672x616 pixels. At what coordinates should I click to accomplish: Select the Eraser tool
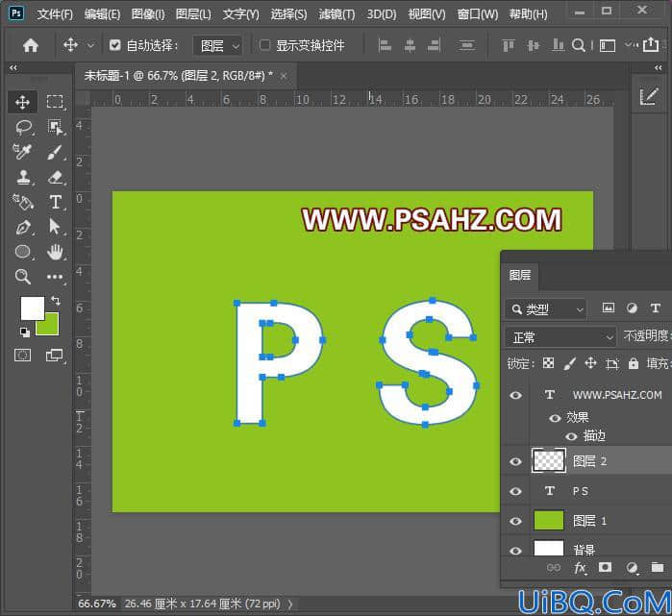pyautogui.click(x=56, y=177)
